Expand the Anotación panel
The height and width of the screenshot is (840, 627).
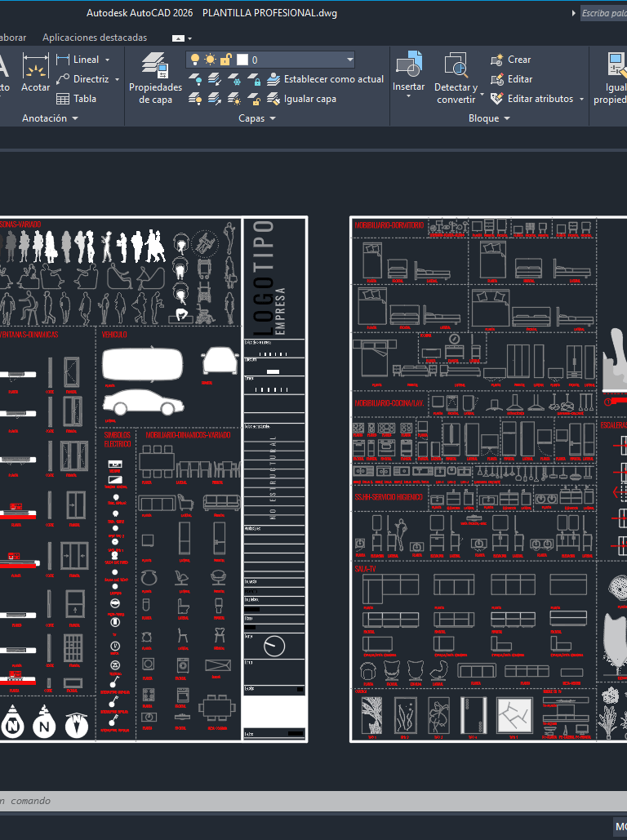point(51,118)
